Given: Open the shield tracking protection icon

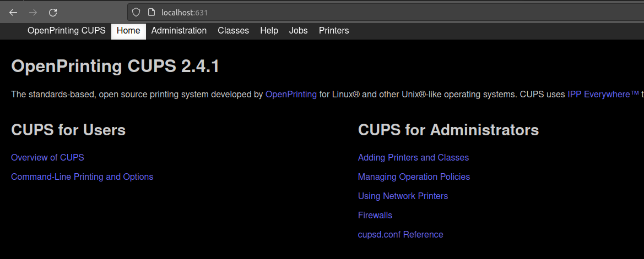Looking at the screenshot, I should click(x=136, y=12).
